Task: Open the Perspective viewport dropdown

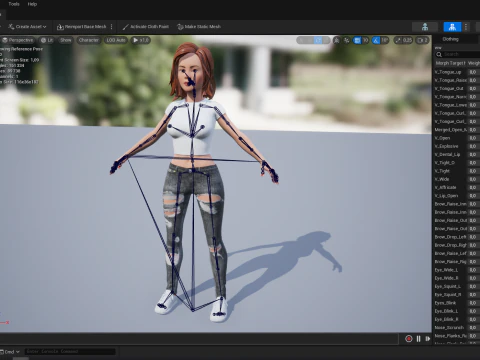Action: pos(18,40)
